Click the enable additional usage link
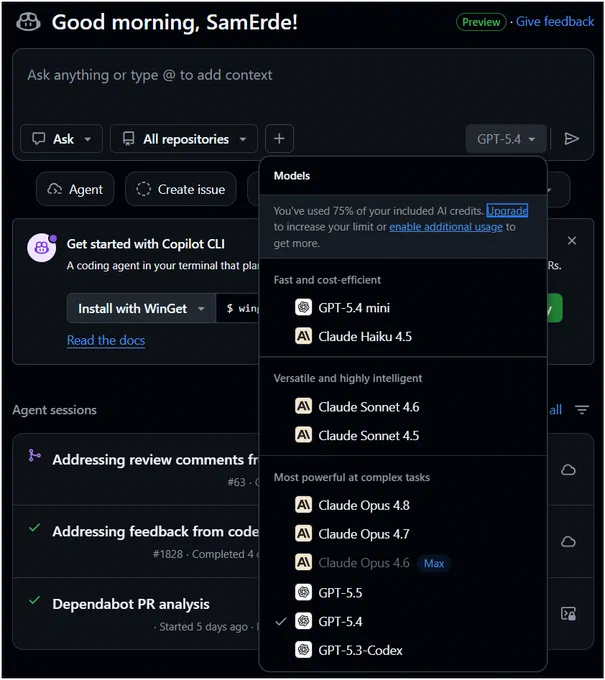This screenshot has width=605, height=680. [446, 227]
